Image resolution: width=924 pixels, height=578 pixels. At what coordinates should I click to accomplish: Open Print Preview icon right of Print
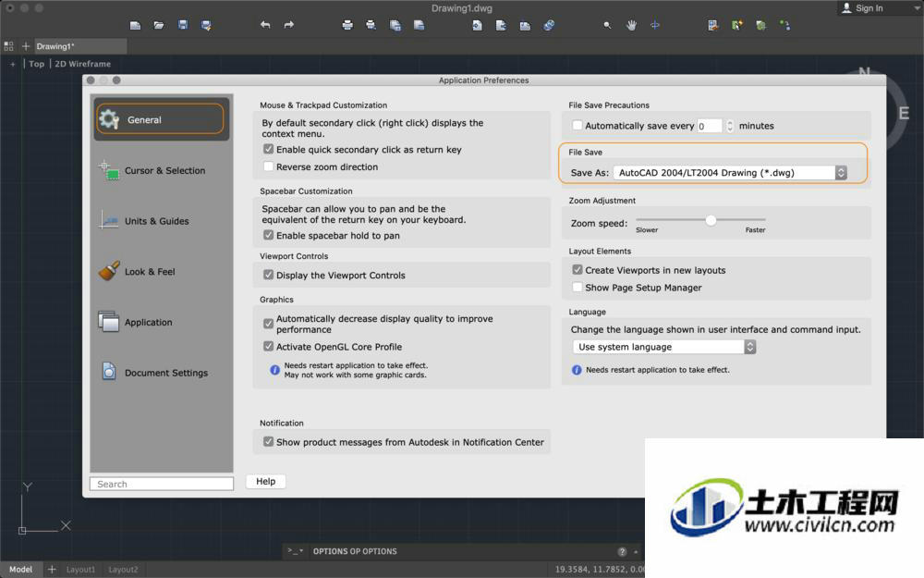(x=371, y=25)
